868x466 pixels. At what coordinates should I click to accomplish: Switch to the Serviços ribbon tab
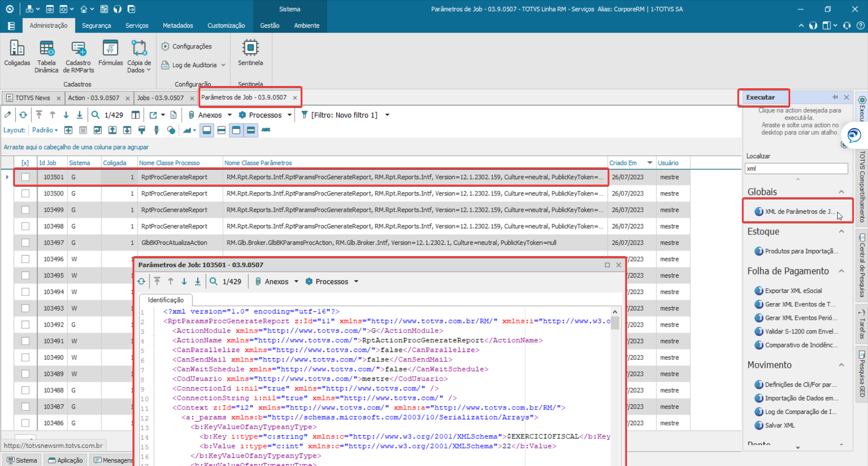(x=137, y=25)
